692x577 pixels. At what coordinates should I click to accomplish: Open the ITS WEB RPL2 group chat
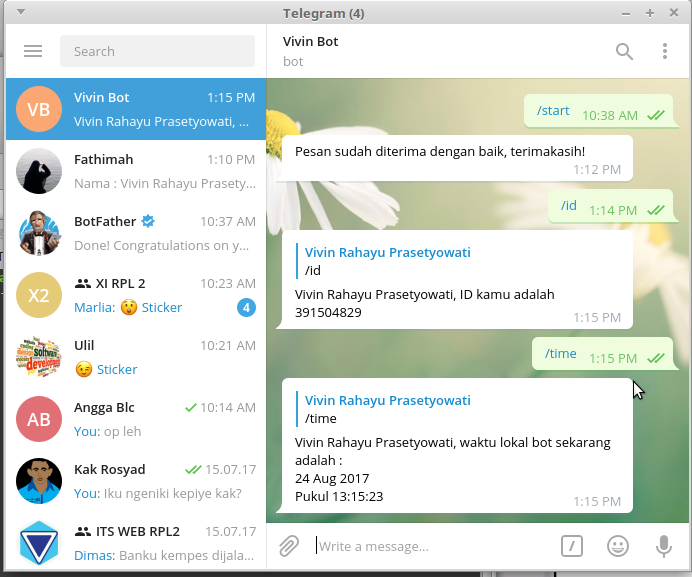coord(136,543)
